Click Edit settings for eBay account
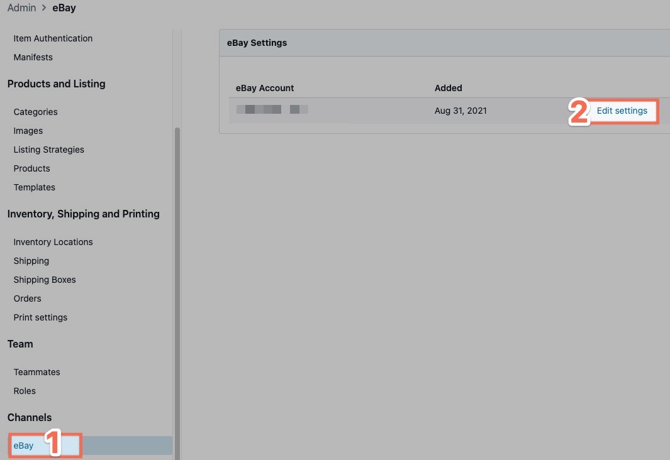 (621, 111)
